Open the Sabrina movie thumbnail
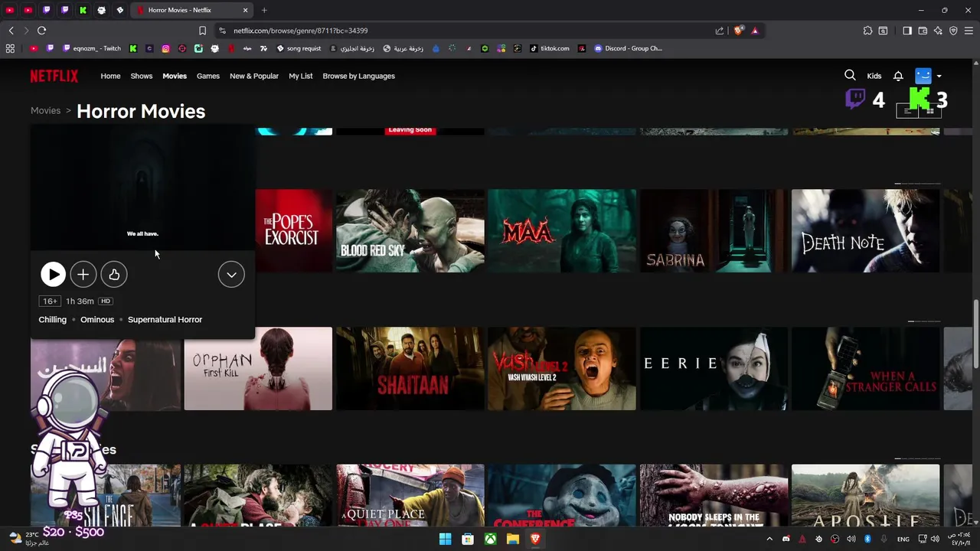The width and height of the screenshot is (980, 551). point(714,230)
